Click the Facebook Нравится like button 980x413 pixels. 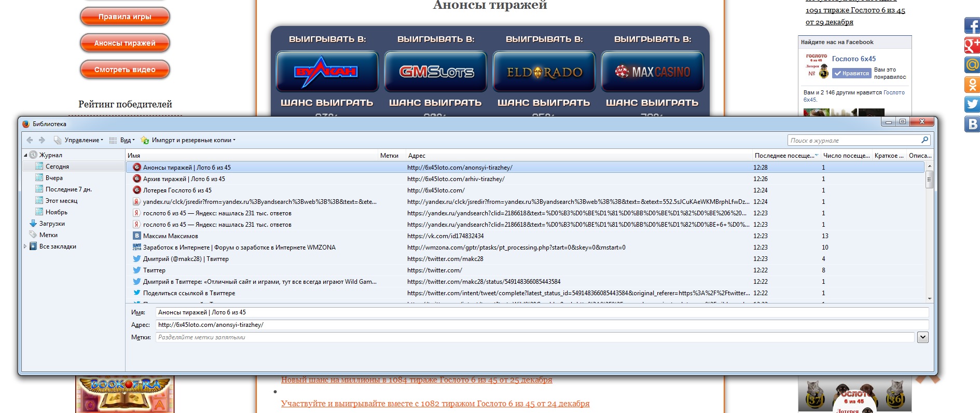click(x=851, y=74)
